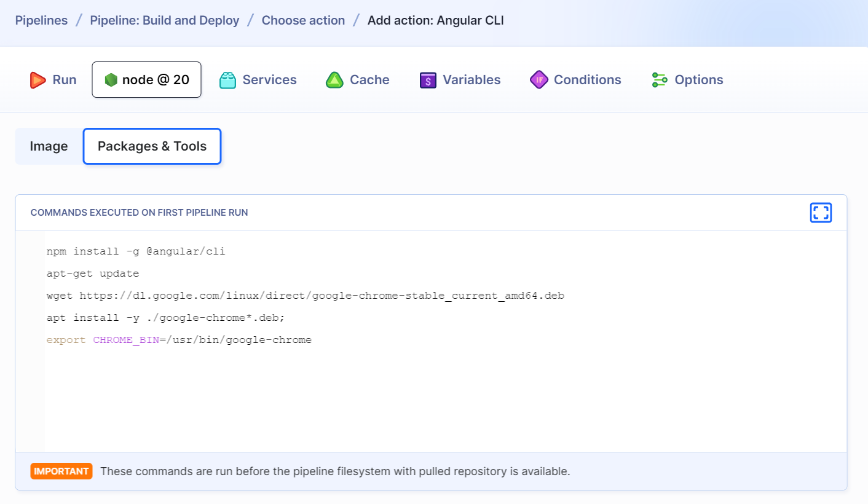Open the Conditions tab
This screenshot has height=504, width=868.
pyautogui.click(x=575, y=80)
